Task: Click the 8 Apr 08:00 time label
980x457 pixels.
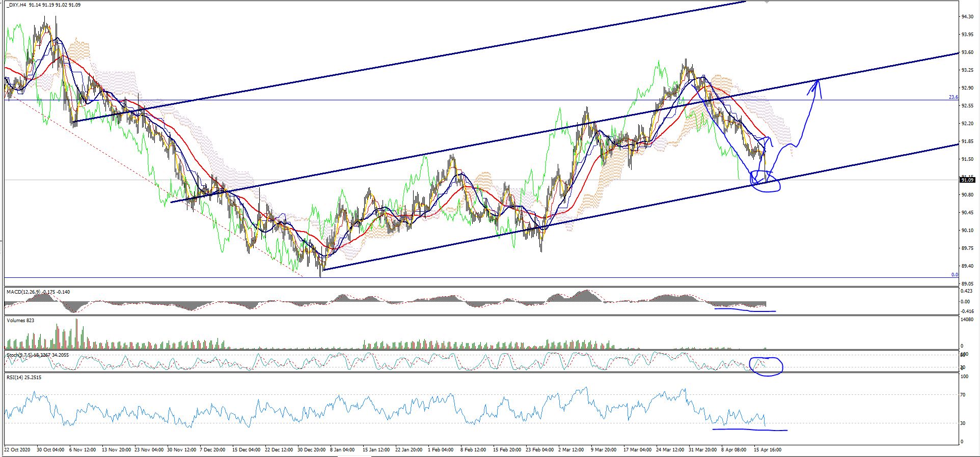Action: pos(734,450)
